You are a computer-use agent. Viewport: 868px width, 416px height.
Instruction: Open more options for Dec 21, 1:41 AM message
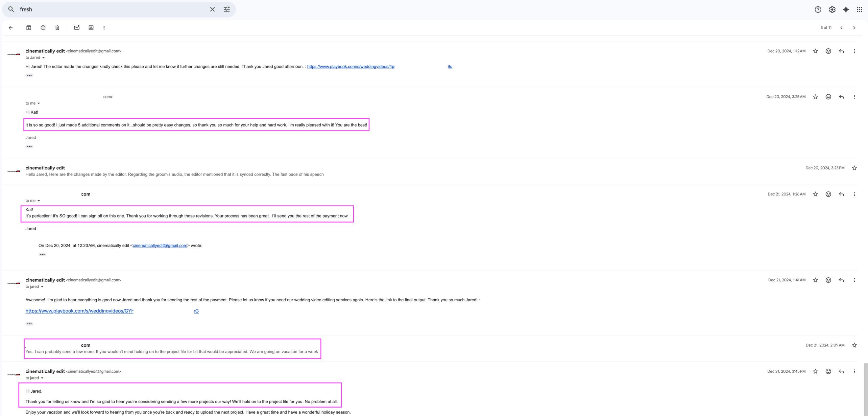pos(854,280)
